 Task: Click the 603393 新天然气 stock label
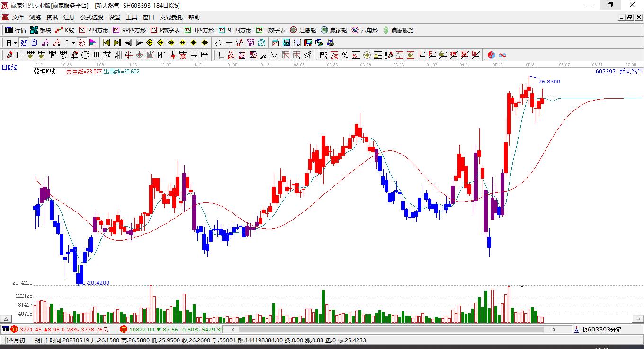click(619, 72)
